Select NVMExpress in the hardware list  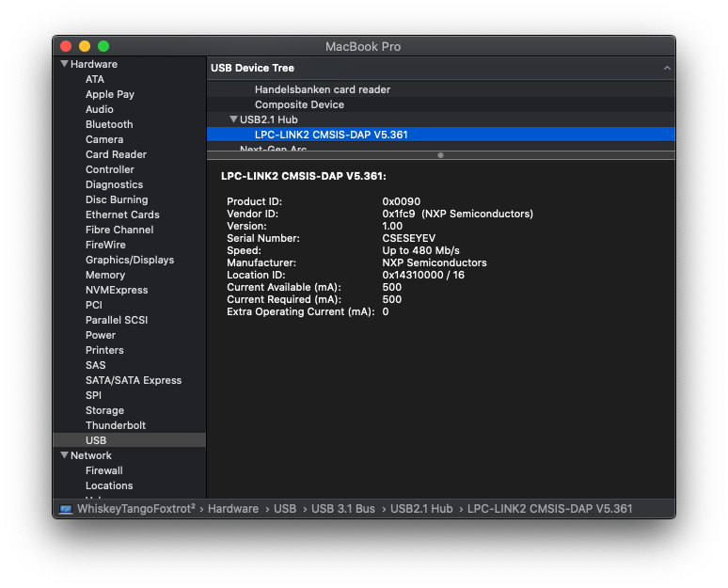pos(117,290)
